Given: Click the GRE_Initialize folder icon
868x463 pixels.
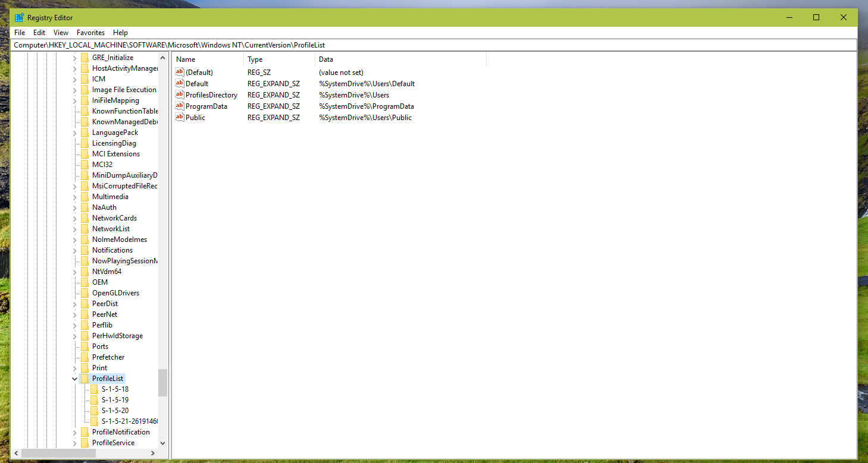Looking at the screenshot, I should point(84,58).
